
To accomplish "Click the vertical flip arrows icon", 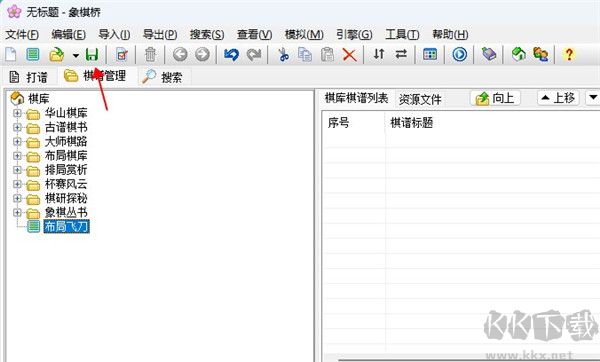I will click(x=379, y=54).
